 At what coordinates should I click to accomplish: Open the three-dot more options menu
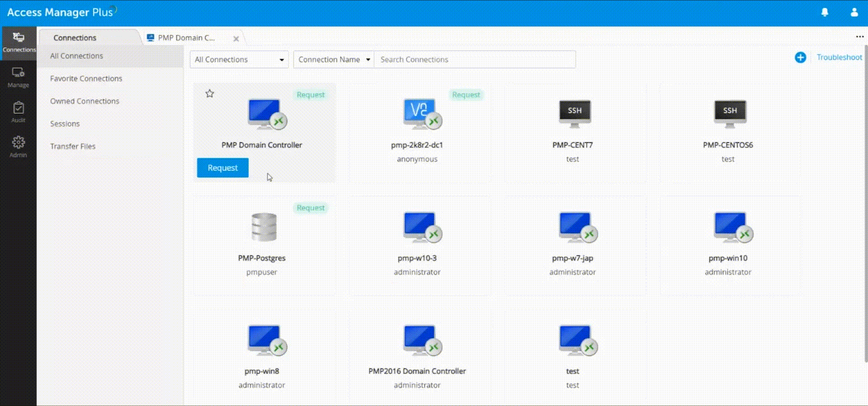point(859,37)
